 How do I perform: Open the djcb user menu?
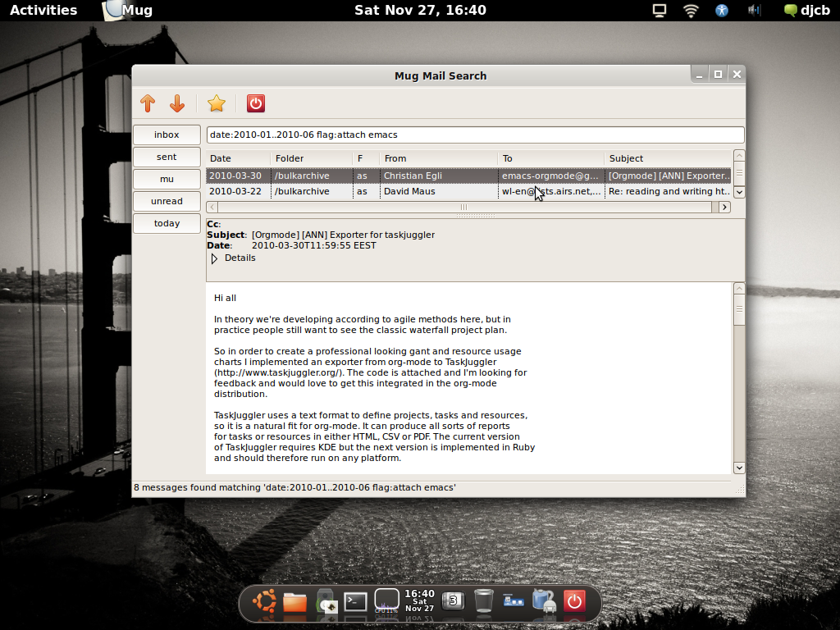806,11
